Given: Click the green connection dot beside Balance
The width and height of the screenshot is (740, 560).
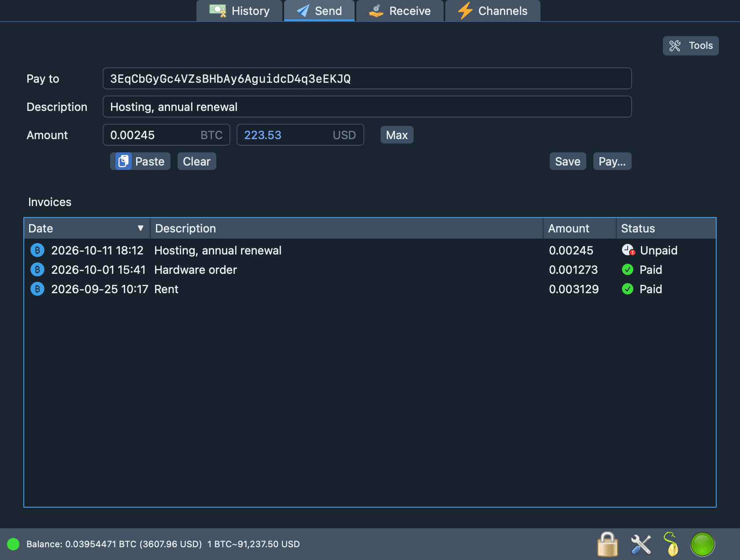Looking at the screenshot, I should point(13,544).
